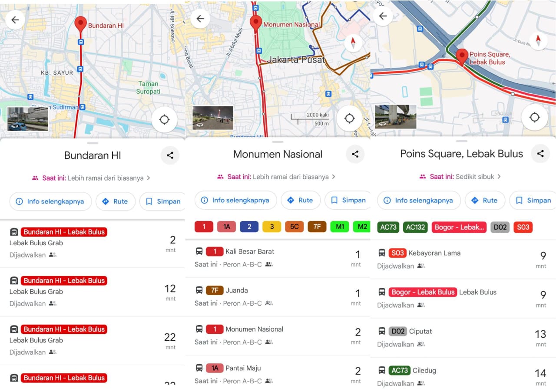Select the my-location crosshair on the left map
The height and width of the screenshot is (392, 556).
point(164,119)
